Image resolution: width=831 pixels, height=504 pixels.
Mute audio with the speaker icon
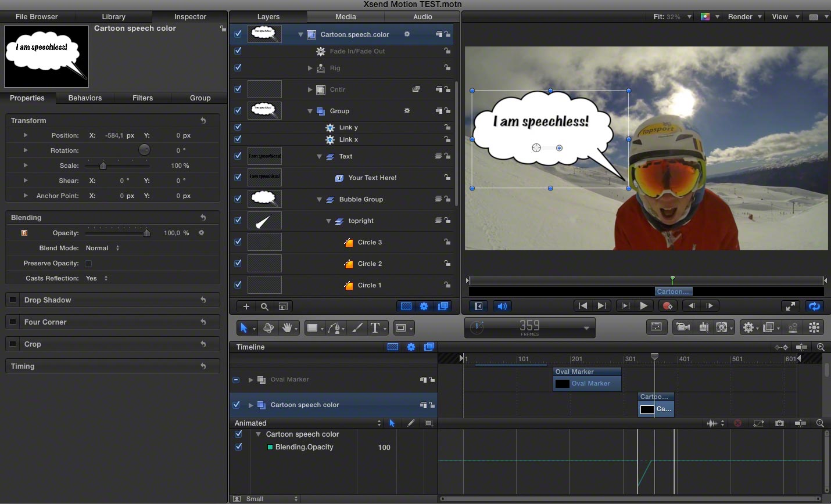(503, 306)
